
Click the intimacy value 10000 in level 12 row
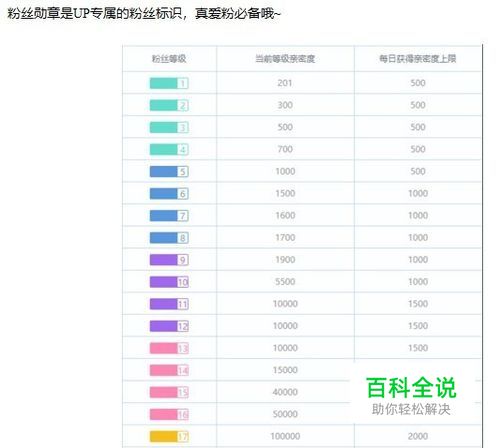click(x=285, y=326)
